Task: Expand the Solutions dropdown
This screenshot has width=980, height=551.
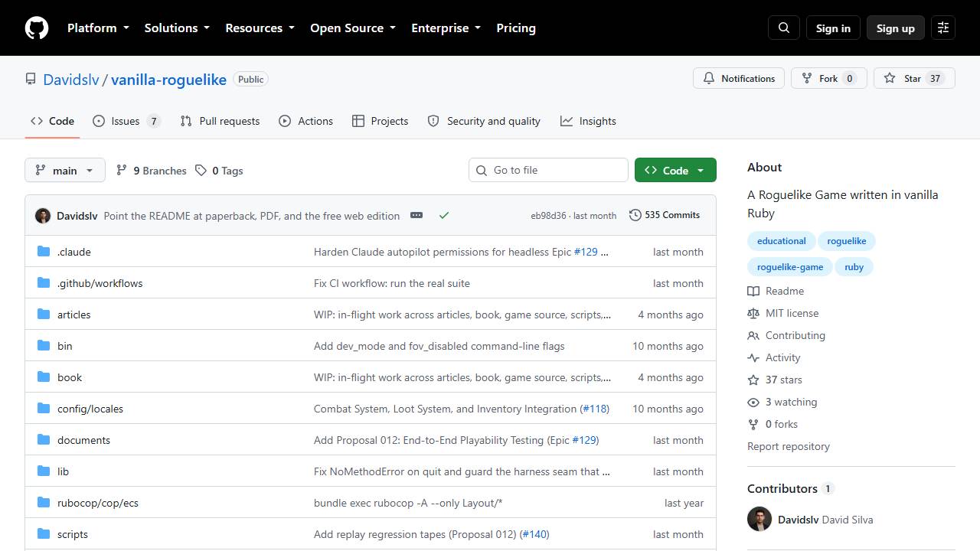Action: pyautogui.click(x=177, y=28)
